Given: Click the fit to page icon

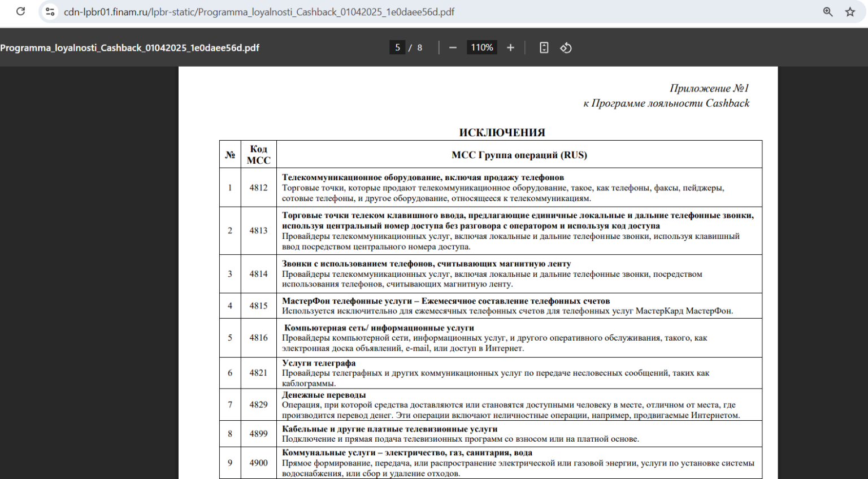Looking at the screenshot, I should coord(544,48).
